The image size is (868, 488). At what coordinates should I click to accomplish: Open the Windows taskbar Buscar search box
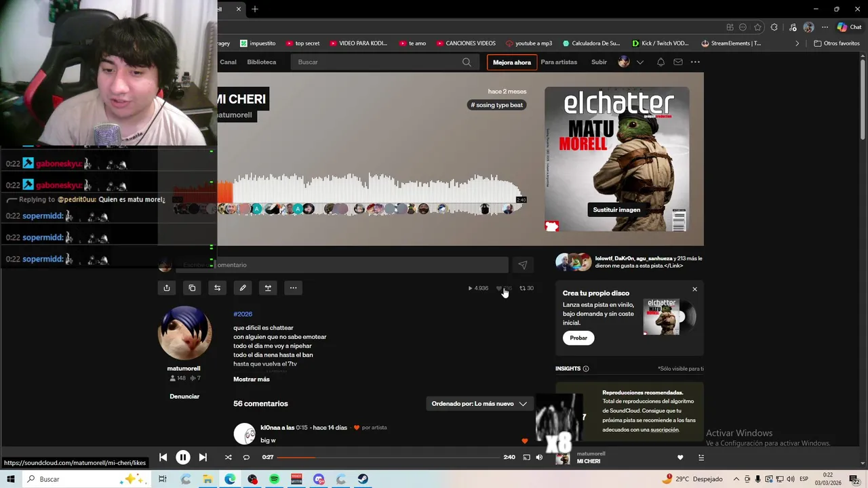tap(85, 479)
